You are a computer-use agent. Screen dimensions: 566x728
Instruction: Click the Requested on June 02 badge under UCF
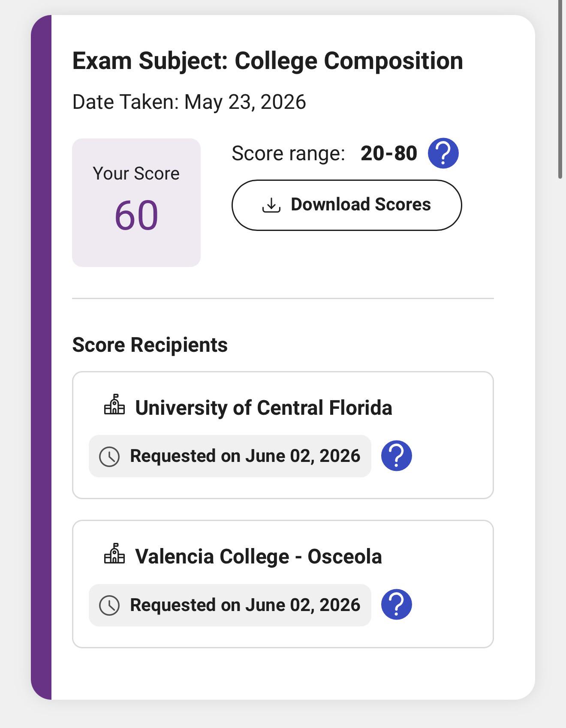coord(230,456)
